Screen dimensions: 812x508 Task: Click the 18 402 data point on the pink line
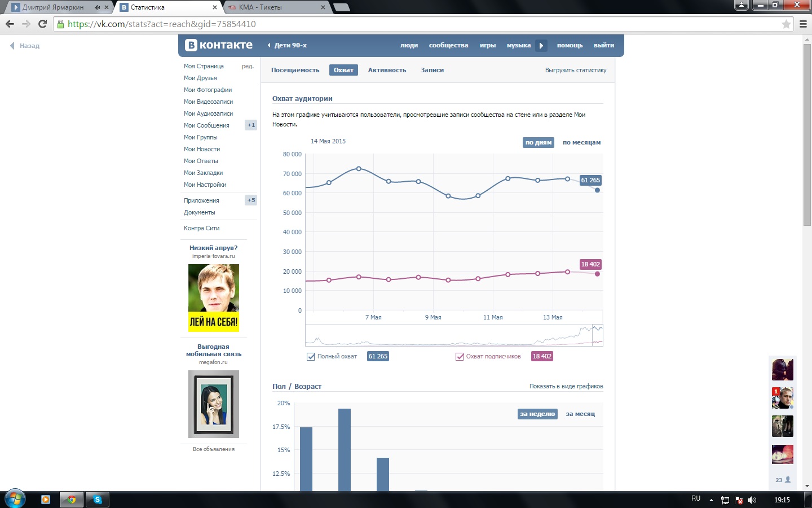click(597, 274)
